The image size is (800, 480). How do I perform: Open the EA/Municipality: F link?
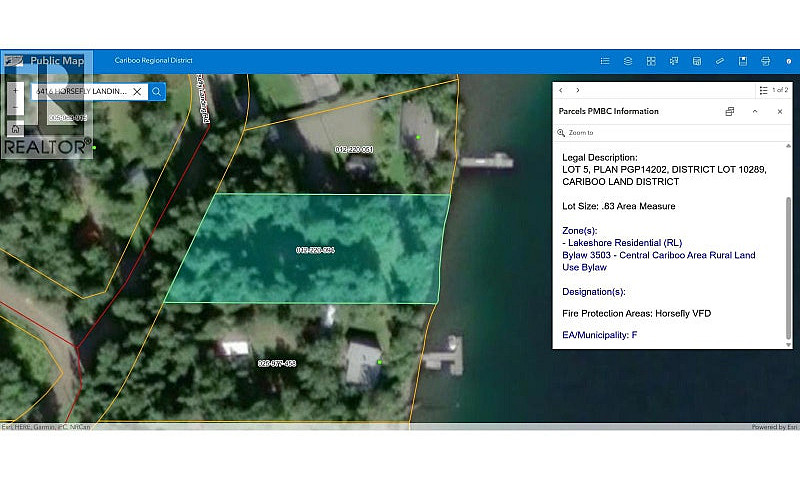coord(599,335)
